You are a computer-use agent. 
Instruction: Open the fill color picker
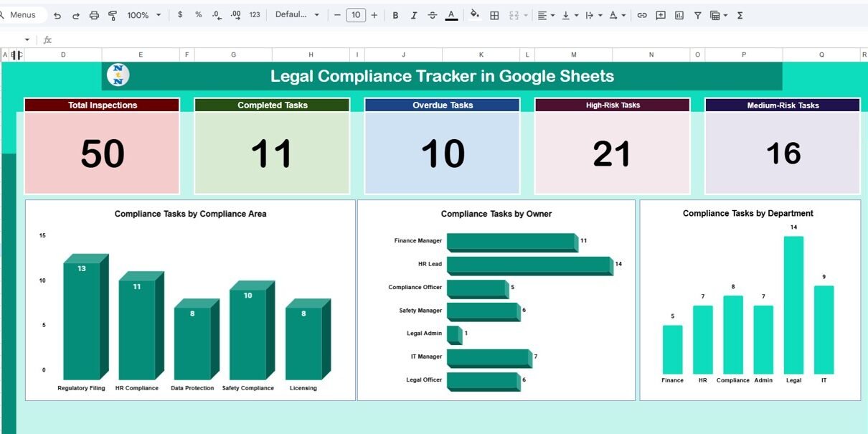click(x=474, y=15)
